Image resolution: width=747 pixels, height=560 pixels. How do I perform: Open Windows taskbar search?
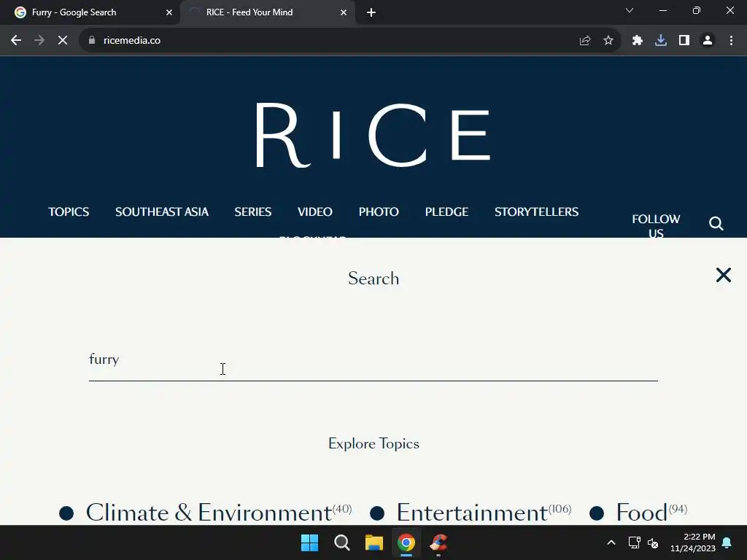click(x=342, y=542)
